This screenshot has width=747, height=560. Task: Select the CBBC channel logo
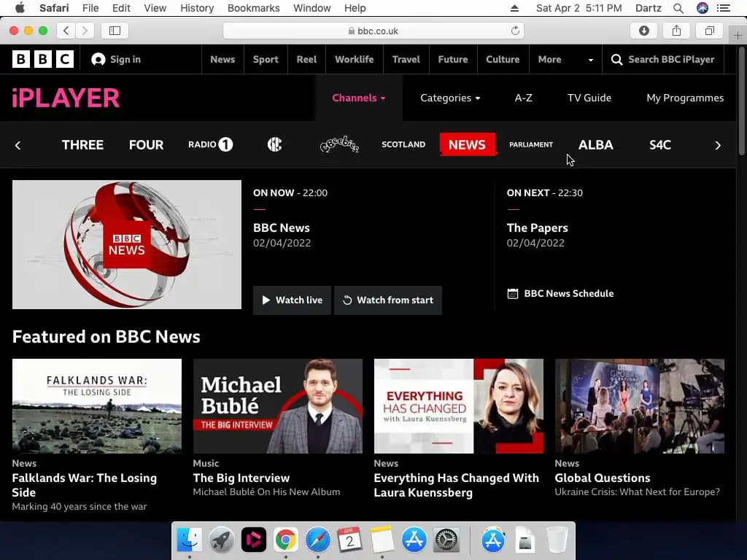274,144
